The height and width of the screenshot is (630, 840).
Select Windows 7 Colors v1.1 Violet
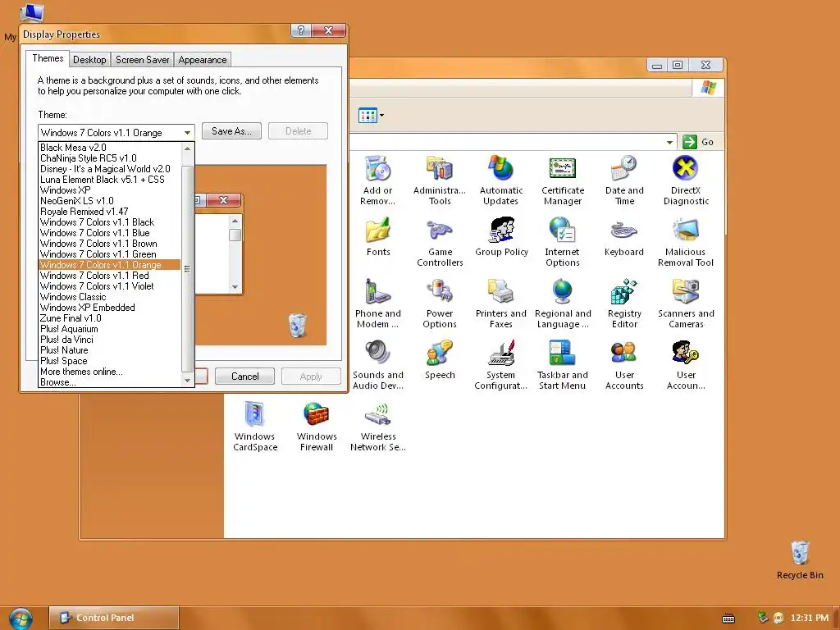tap(110, 286)
